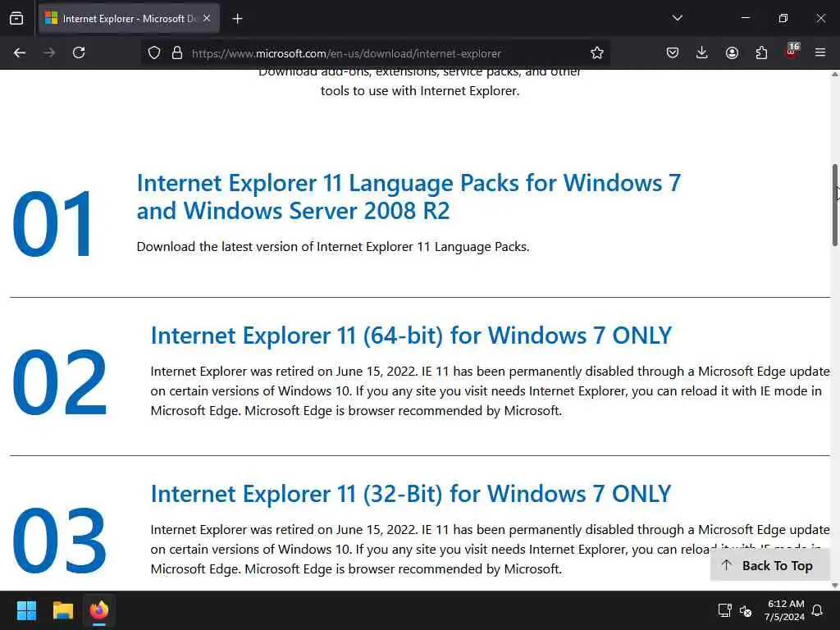Click the Back To Top button

(769, 566)
